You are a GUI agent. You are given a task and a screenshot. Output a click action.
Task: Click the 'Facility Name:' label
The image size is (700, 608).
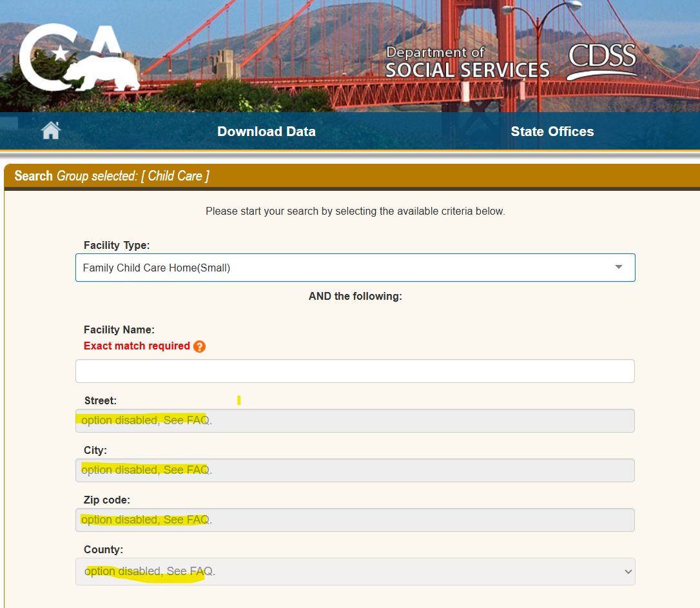tap(119, 329)
